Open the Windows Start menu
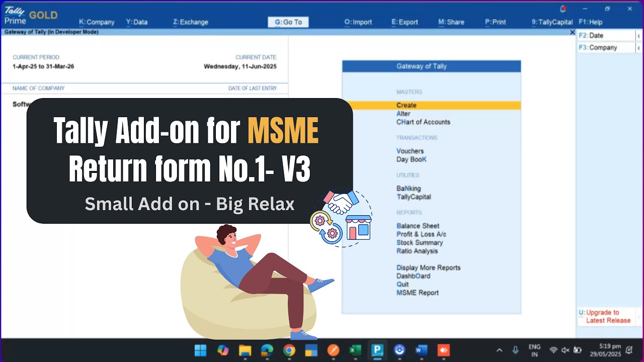644x362 pixels. tap(200, 350)
